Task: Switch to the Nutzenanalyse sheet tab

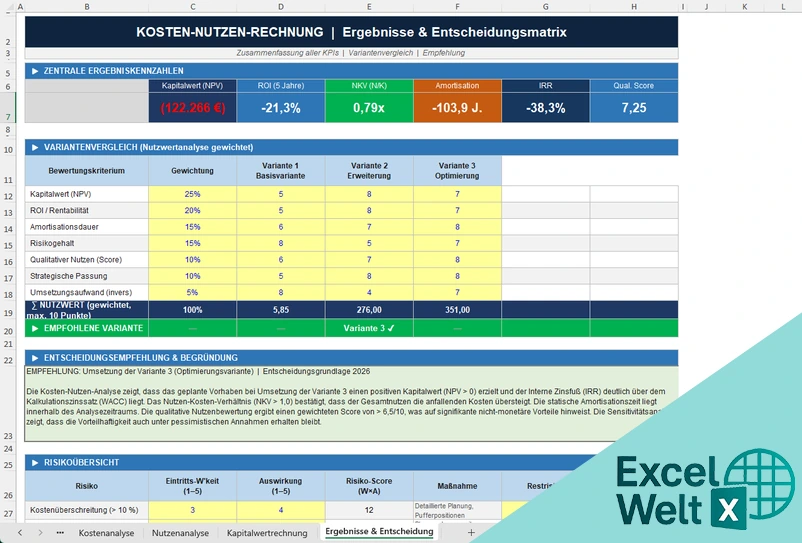Action: coord(180,533)
